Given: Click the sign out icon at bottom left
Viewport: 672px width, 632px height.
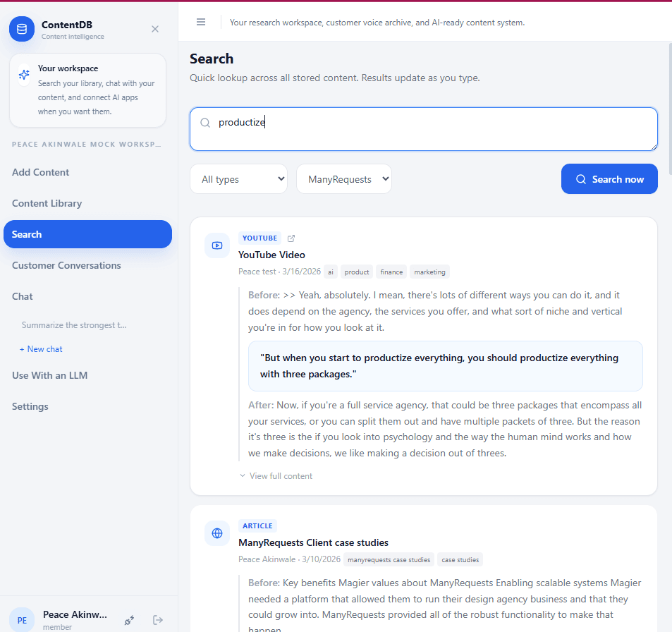Looking at the screenshot, I should [157, 619].
